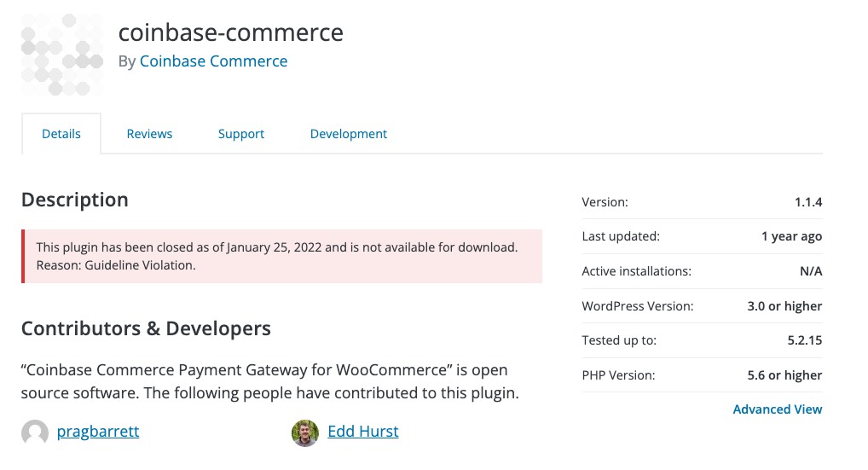The width and height of the screenshot is (868, 470).
Task: Click the Contributors & Developers heading
Action: 146,328
